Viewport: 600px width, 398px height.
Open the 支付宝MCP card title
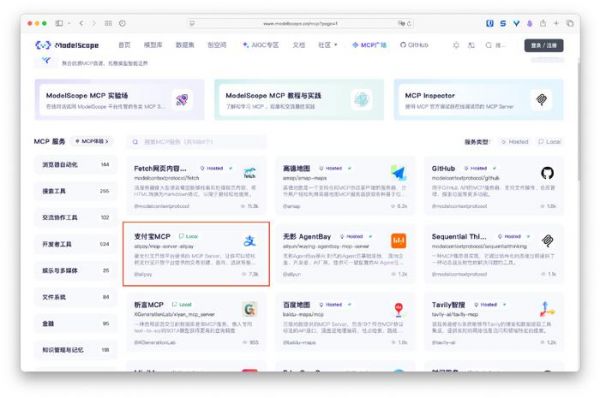coord(152,237)
